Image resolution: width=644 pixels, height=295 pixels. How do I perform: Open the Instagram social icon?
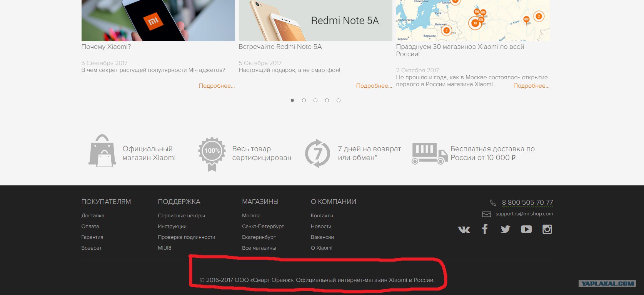[x=547, y=229]
